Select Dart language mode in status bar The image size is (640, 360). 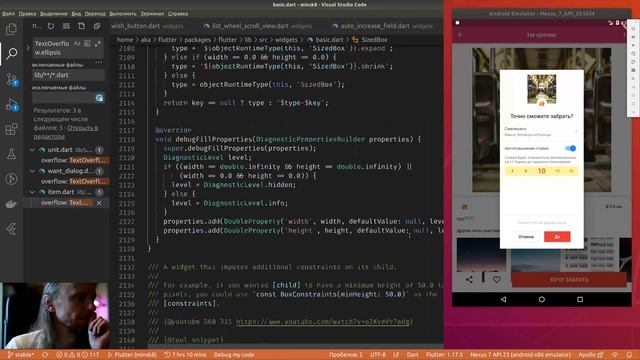413,355
